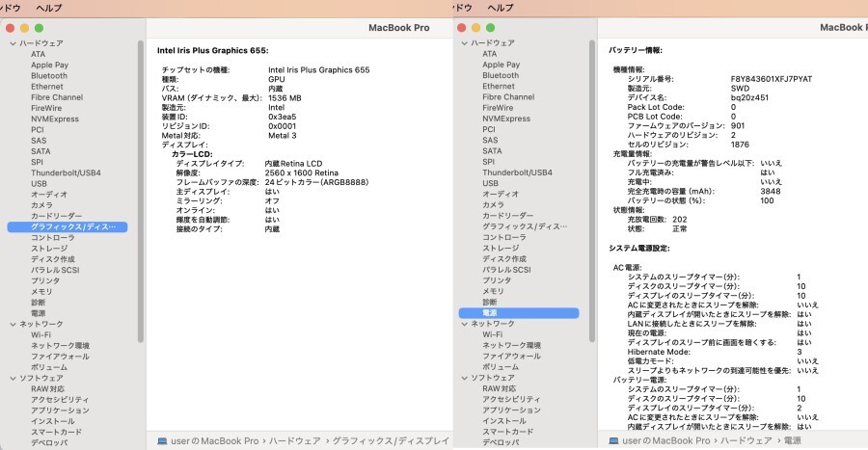868x450 pixels.
Task: Select Bluetooth in left window sidebar
Action: [49, 76]
